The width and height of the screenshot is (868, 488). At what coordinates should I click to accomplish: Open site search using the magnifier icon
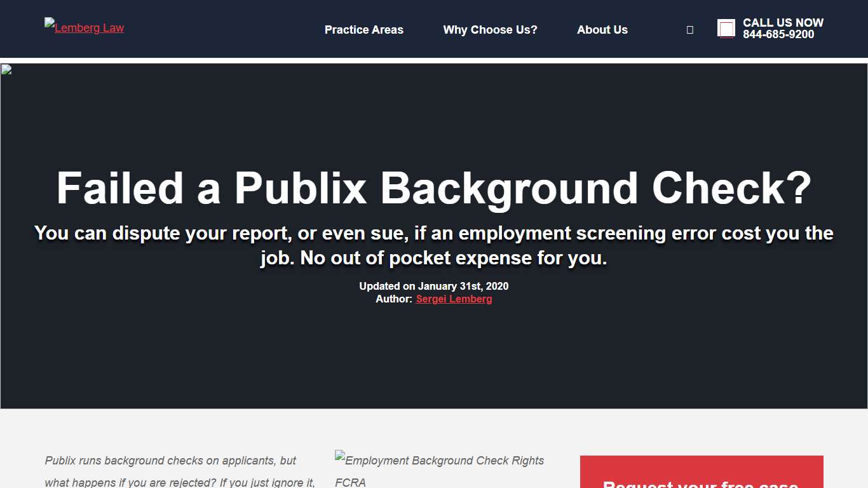tap(689, 29)
